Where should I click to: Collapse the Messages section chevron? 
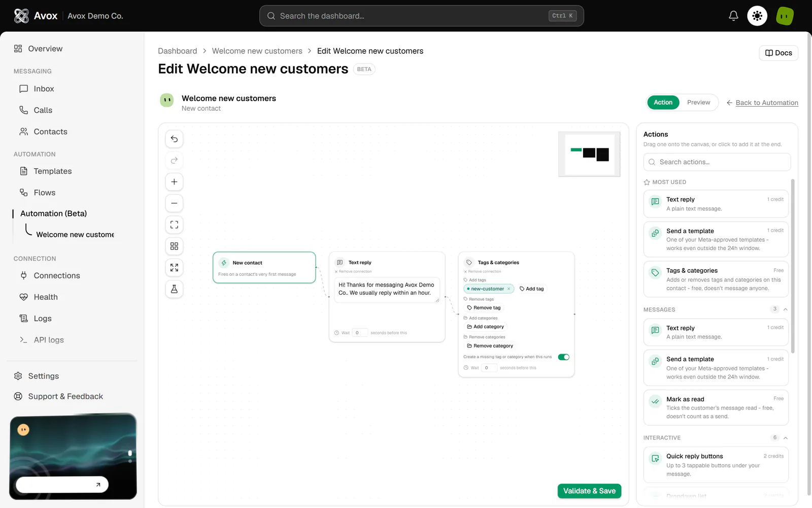tap(785, 309)
